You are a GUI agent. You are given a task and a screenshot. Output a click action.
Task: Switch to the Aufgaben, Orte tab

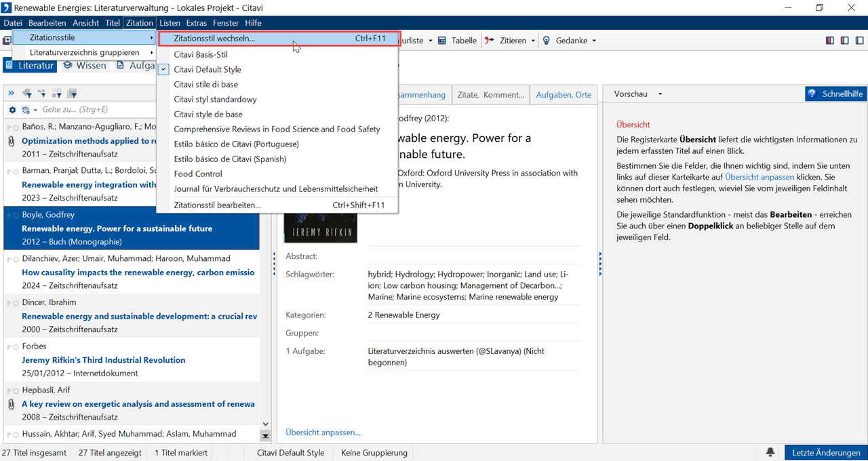pyautogui.click(x=563, y=95)
